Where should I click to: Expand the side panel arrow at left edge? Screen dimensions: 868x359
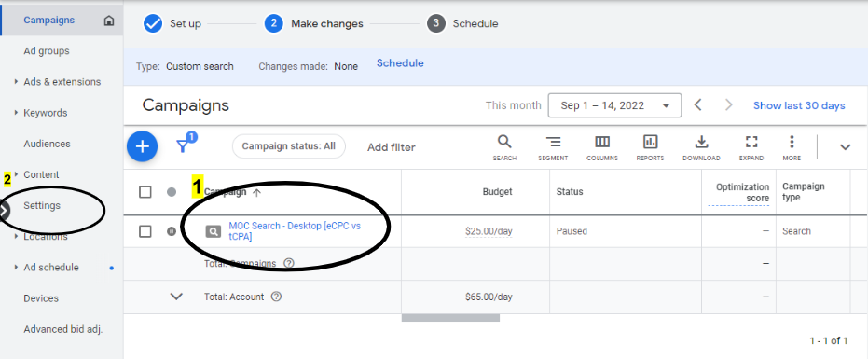point(5,211)
